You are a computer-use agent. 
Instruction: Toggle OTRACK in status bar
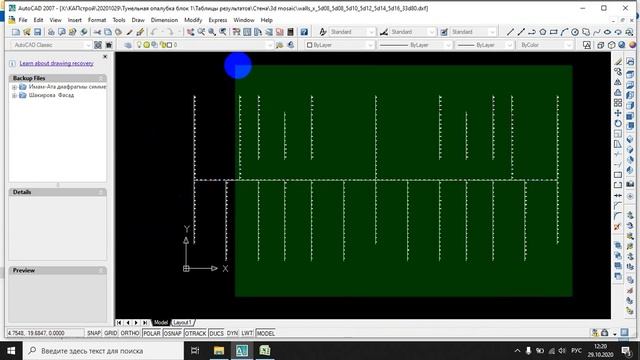(x=196, y=333)
